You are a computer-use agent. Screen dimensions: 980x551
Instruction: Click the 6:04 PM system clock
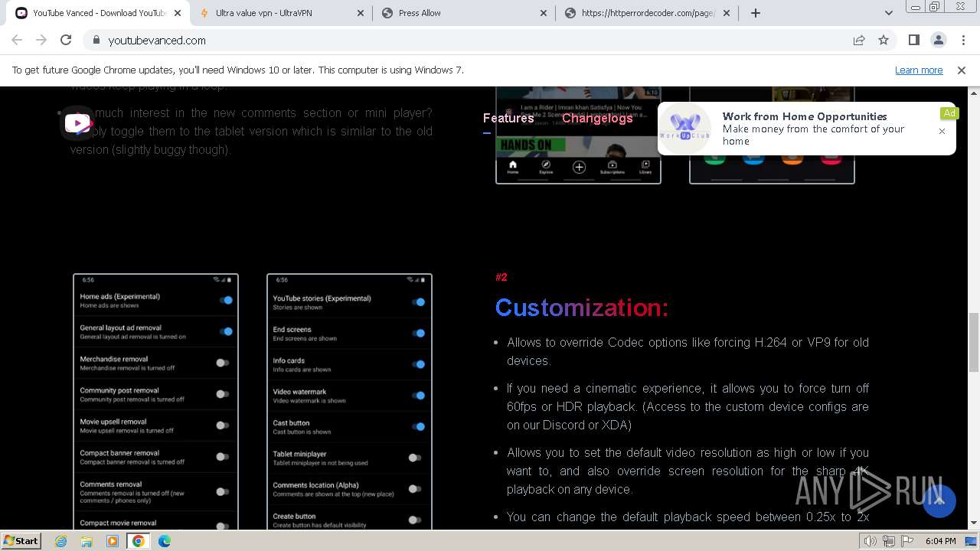coord(940,541)
